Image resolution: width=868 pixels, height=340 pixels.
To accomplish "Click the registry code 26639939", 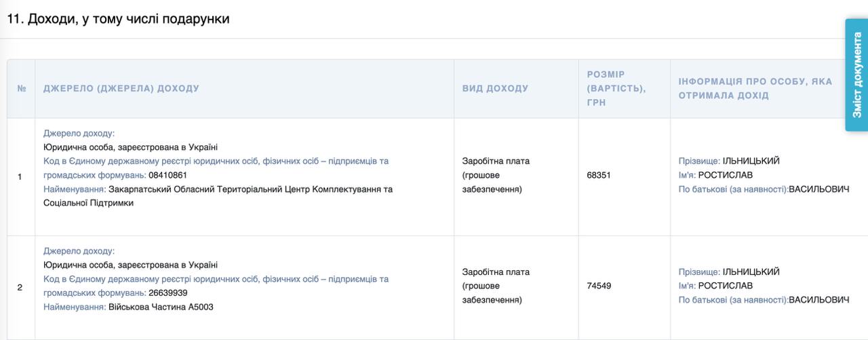I will [168, 293].
